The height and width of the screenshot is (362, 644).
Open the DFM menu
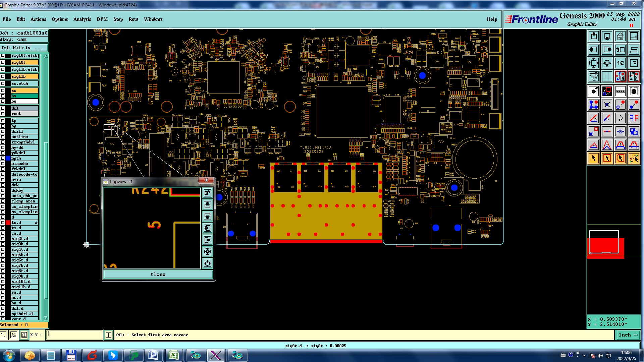click(x=102, y=19)
